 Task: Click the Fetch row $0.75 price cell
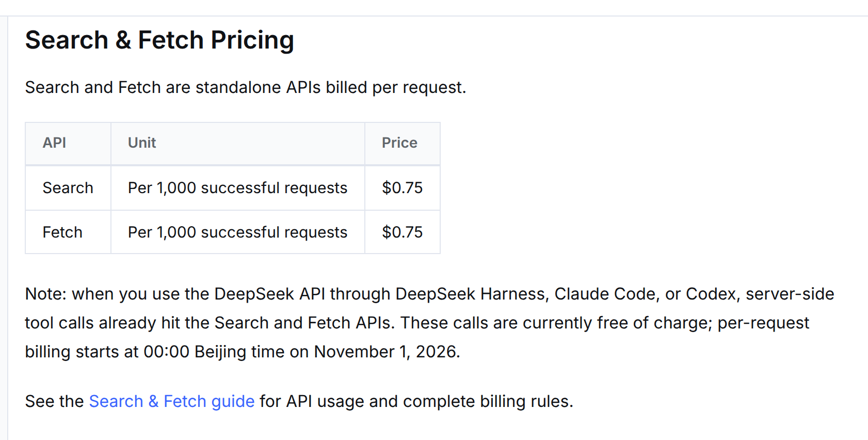click(403, 232)
